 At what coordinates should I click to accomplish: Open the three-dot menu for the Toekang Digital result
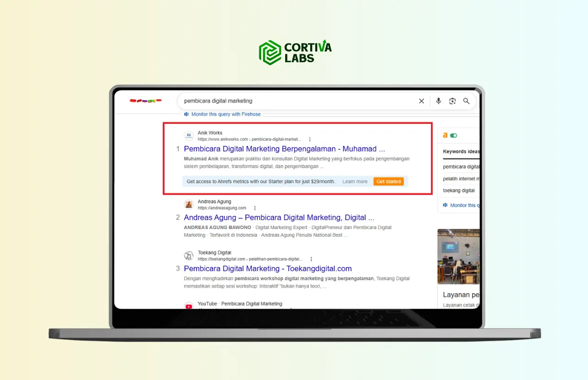click(x=311, y=259)
